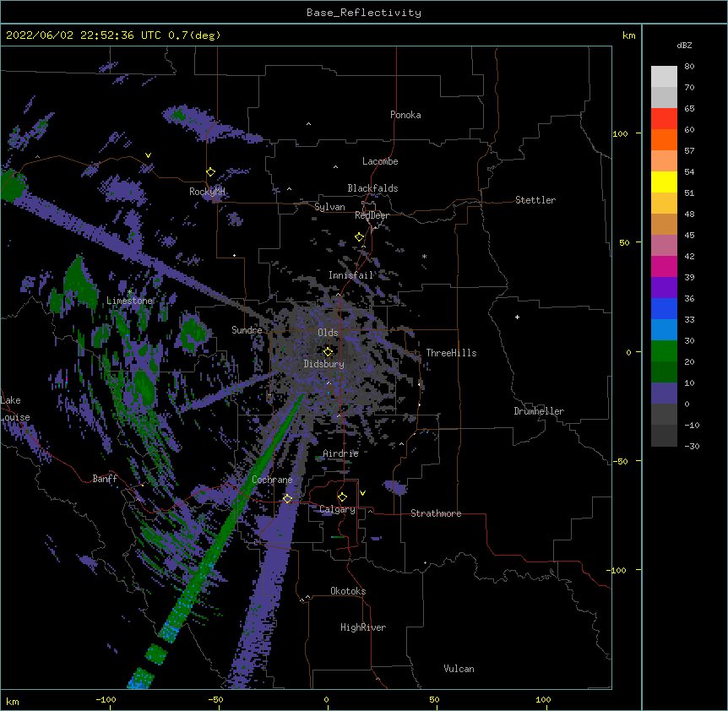Viewport: 728px width, 711px height.
Task: Click the Airdrie city label
Action: (x=341, y=453)
